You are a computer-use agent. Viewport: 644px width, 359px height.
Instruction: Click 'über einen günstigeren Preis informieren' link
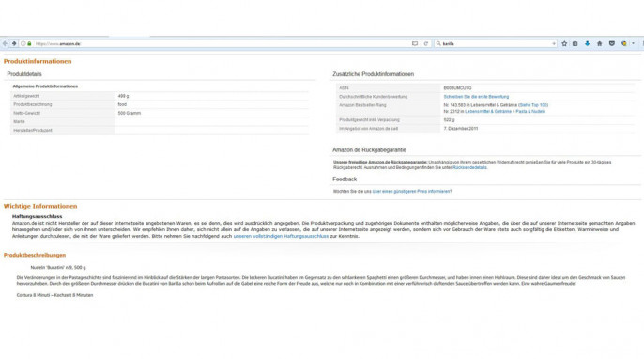(x=411, y=191)
